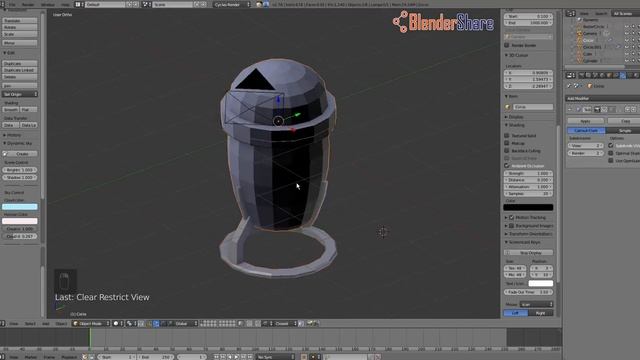This screenshot has height=360, width=640.
Task: Toggle Ambient Occlusion checkbox
Action: (507, 166)
